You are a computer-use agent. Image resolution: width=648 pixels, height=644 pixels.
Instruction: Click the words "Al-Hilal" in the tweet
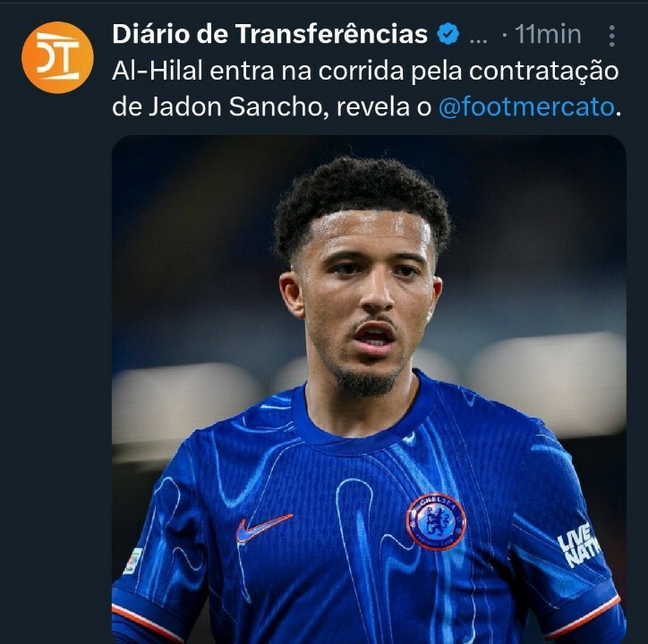click(158, 71)
